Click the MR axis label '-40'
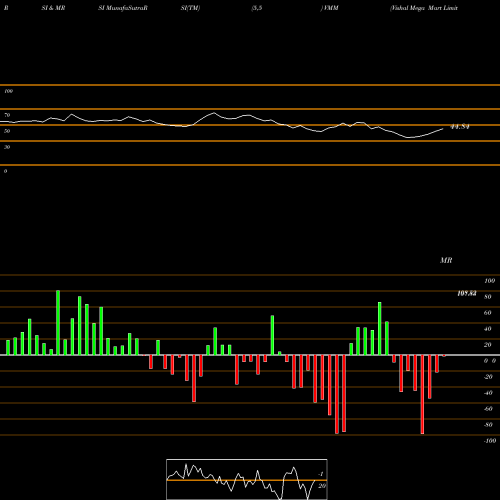The width and height of the screenshot is (500, 500). click(488, 393)
